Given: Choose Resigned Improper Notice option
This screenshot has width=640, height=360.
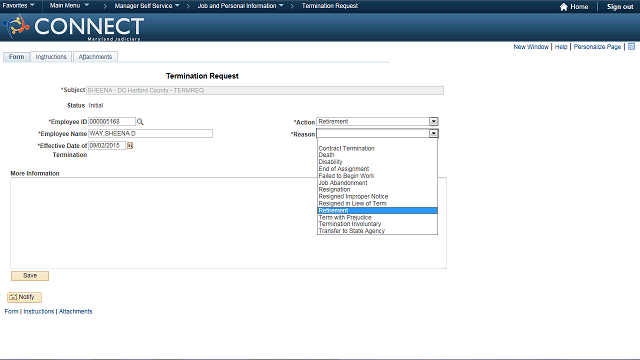Looking at the screenshot, I should pos(377,197).
